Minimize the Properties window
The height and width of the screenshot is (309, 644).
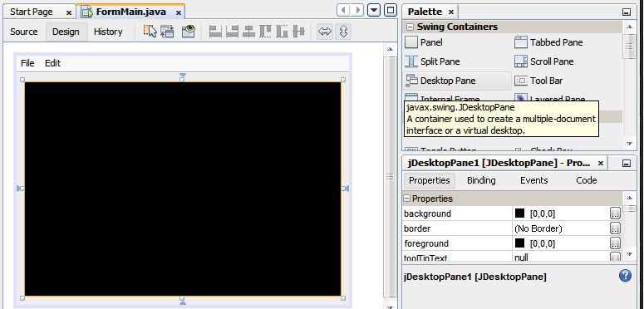point(627,164)
